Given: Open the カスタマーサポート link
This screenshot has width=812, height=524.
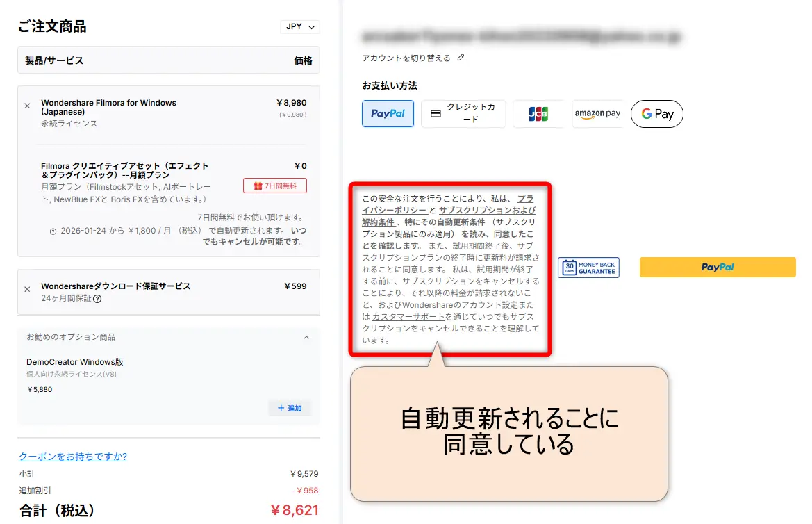Looking at the screenshot, I should pos(408,316).
